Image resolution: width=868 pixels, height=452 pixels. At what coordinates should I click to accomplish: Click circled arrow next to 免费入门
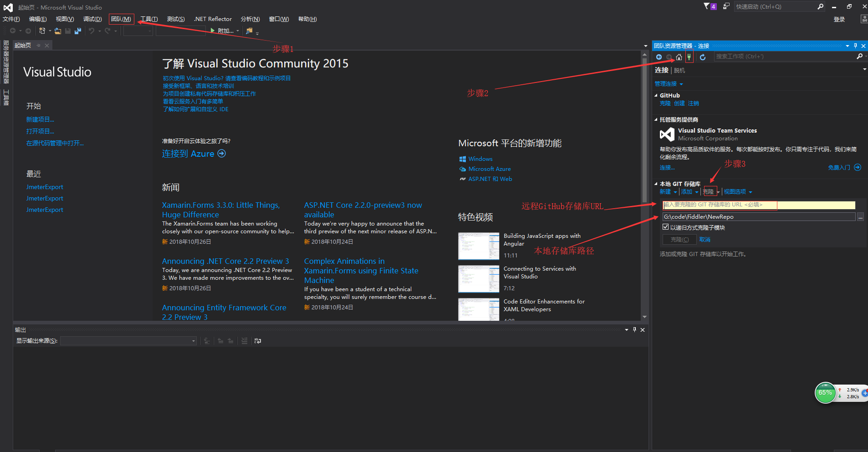click(858, 167)
